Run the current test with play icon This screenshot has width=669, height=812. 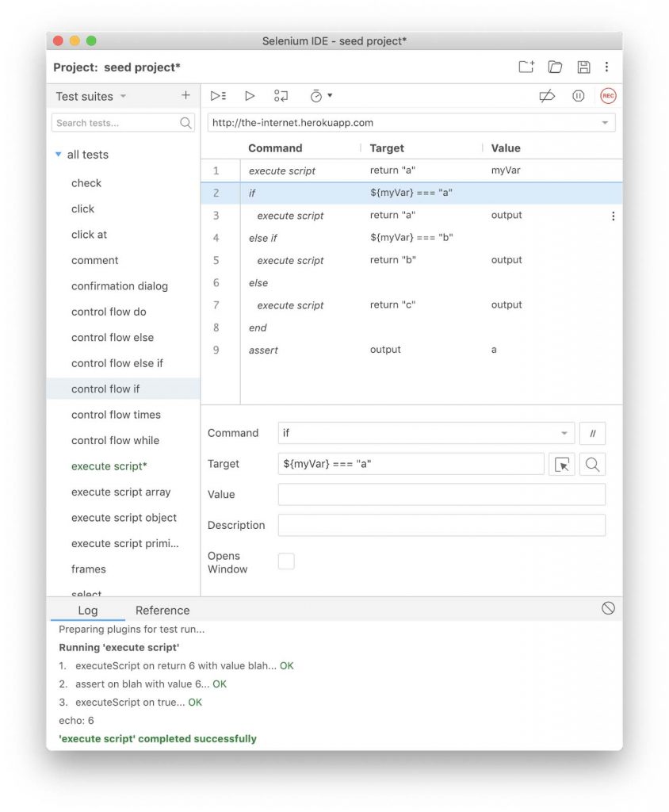coord(250,96)
